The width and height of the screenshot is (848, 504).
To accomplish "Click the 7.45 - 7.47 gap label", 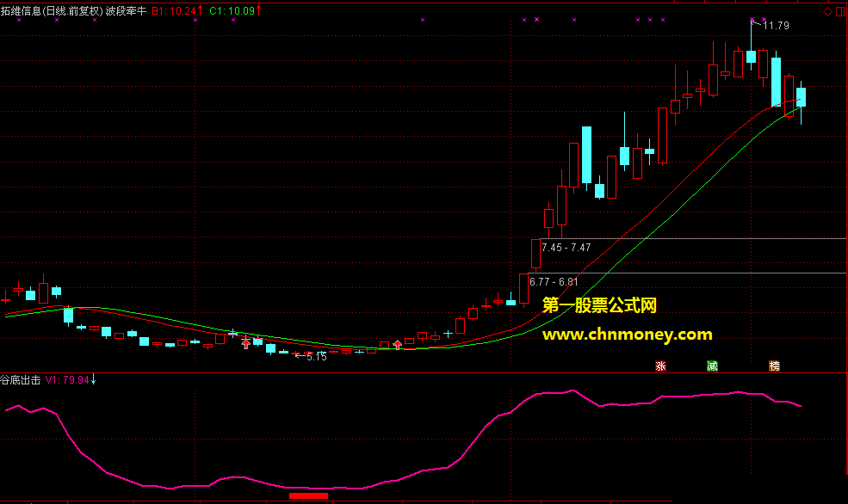I will click(566, 248).
